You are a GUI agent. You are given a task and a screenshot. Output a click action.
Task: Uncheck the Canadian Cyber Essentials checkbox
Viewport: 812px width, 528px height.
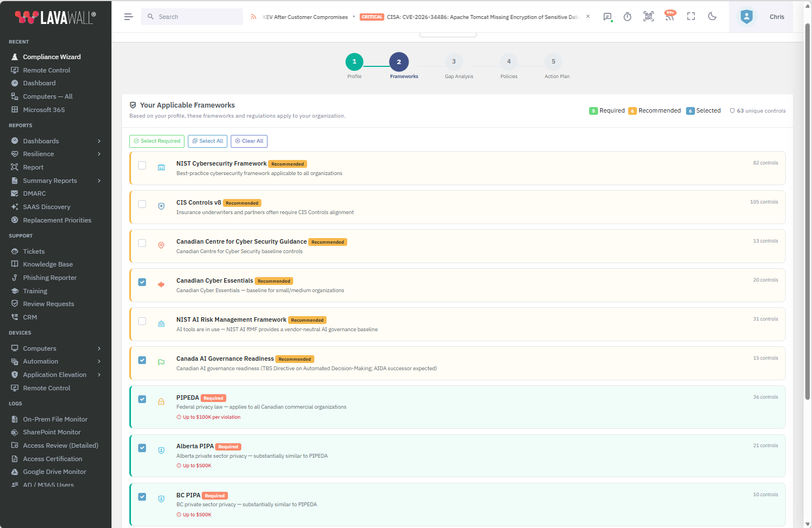click(x=142, y=282)
